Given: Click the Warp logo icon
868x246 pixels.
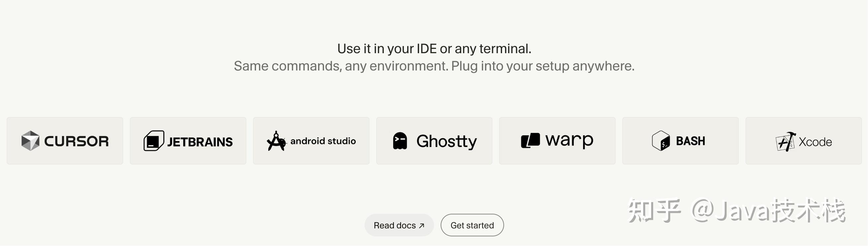Looking at the screenshot, I should point(530,140).
